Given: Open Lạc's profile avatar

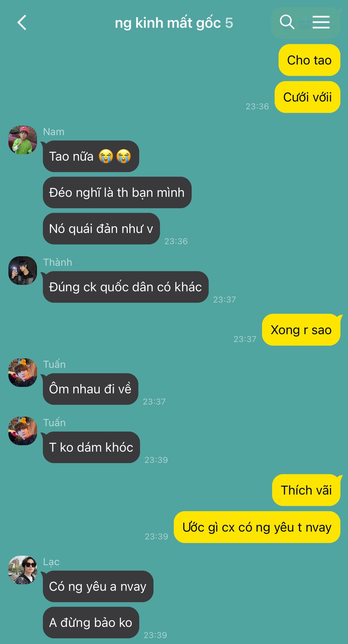Looking at the screenshot, I should click(23, 570).
